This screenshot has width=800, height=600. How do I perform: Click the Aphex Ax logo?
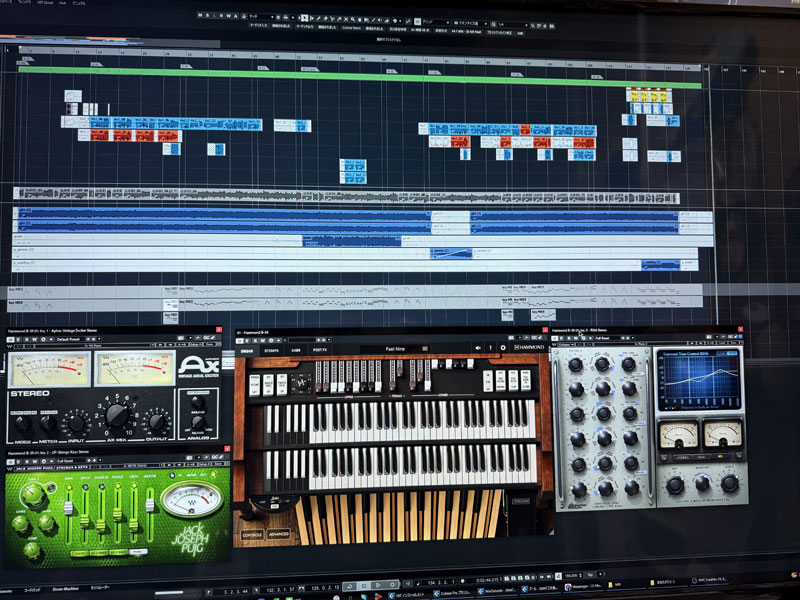pos(199,366)
